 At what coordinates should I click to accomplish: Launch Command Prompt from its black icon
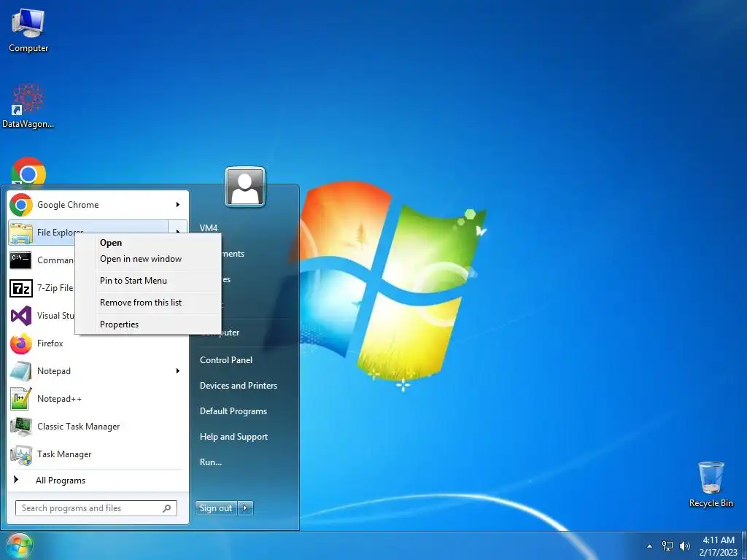(x=21, y=260)
